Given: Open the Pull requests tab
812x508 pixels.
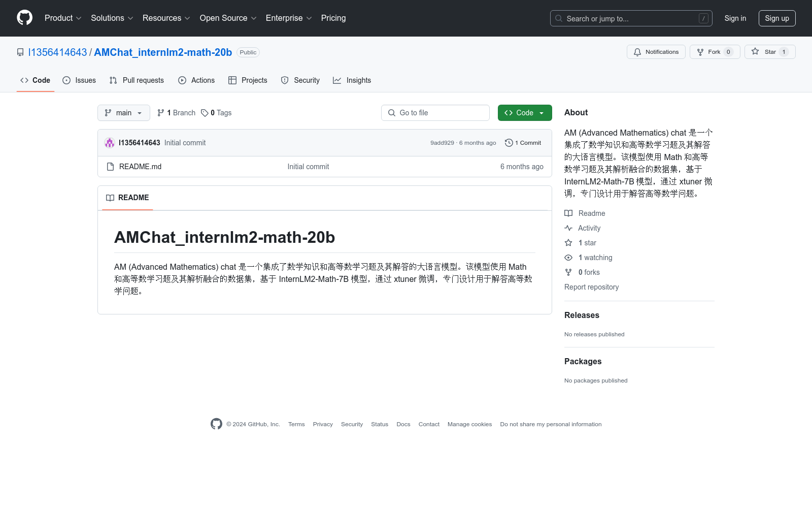Looking at the screenshot, I should point(137,80).
